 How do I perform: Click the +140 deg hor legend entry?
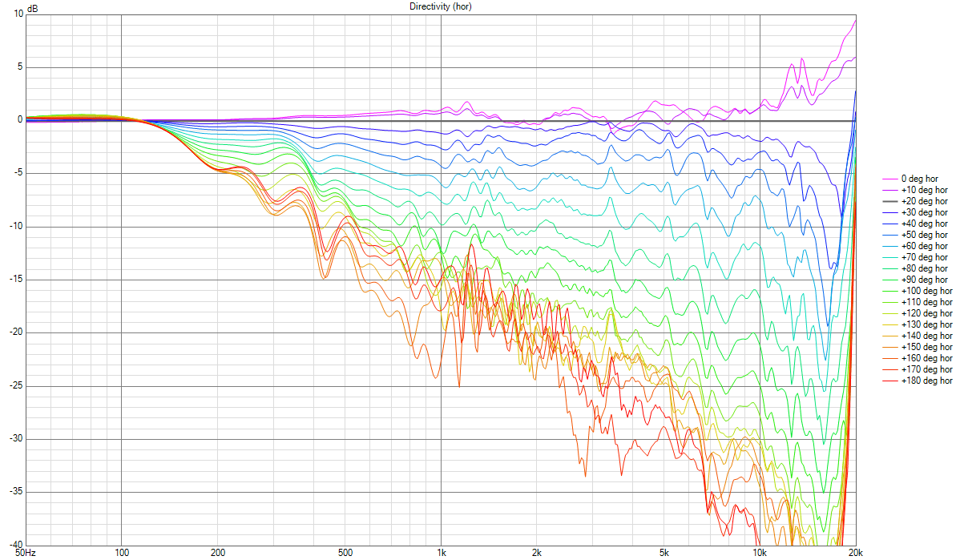(x=918, y=336)
